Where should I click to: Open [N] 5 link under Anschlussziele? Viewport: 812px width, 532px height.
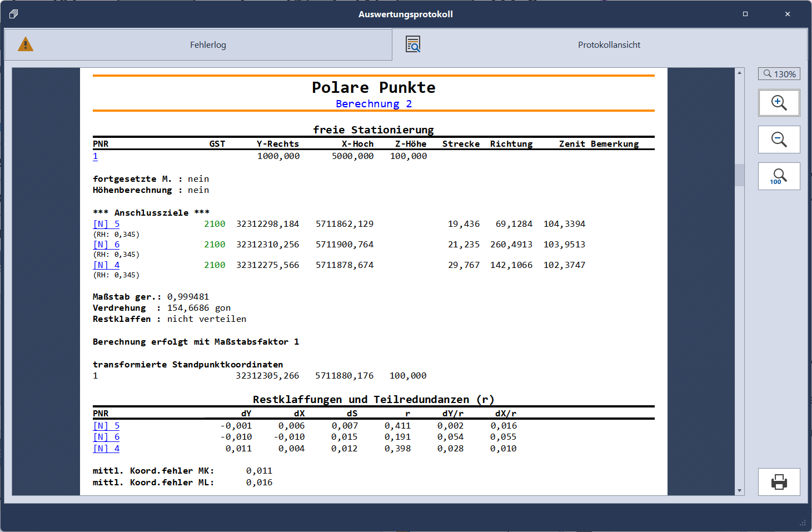tap(106, 224)
